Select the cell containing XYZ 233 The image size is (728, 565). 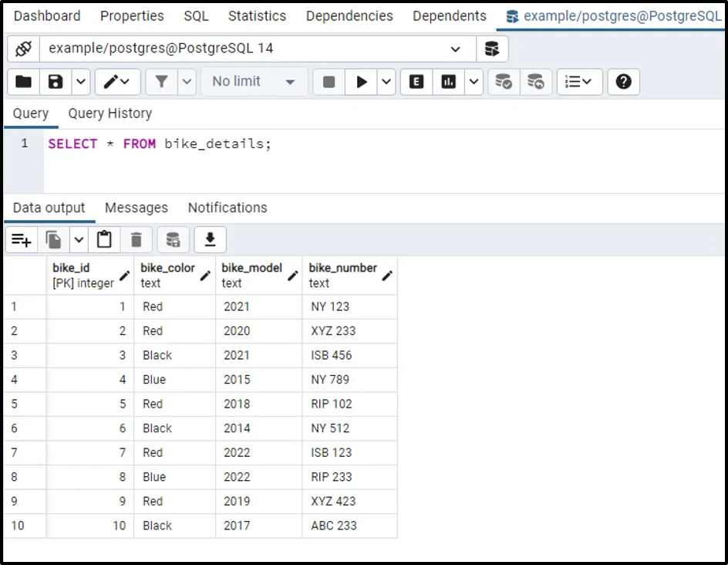tap(332, 331)
